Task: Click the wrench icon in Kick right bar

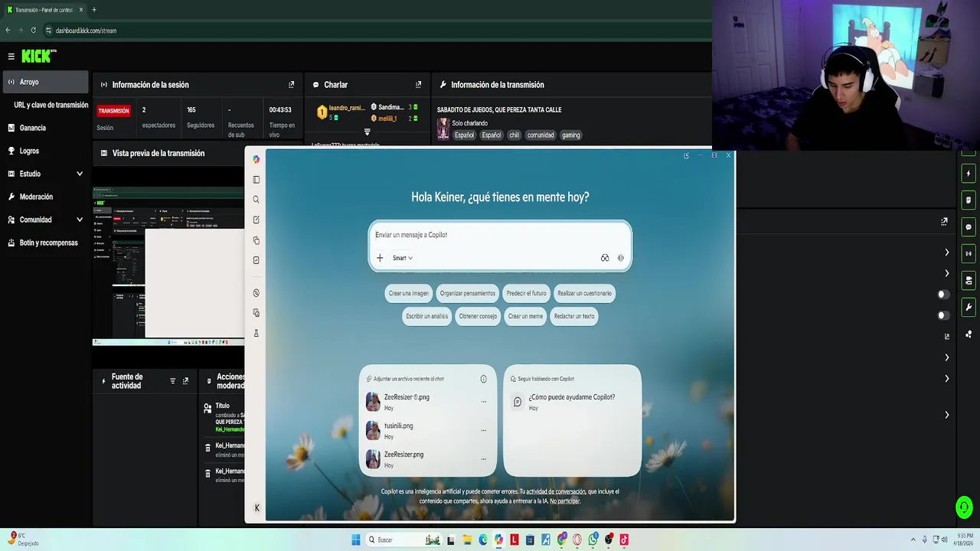Action: [969, 307]
